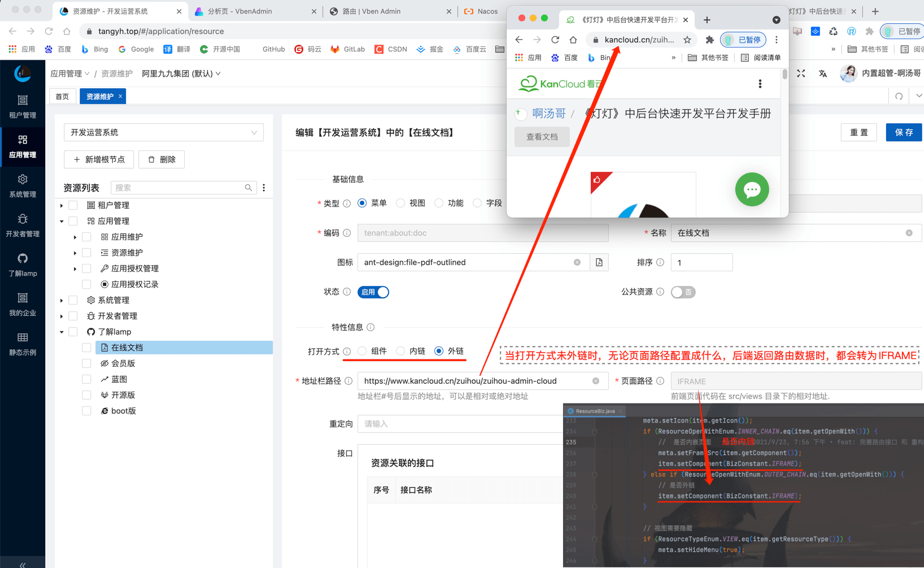Click the 保存 button
This screenshot has width=924, height=568.
[903, 132]
